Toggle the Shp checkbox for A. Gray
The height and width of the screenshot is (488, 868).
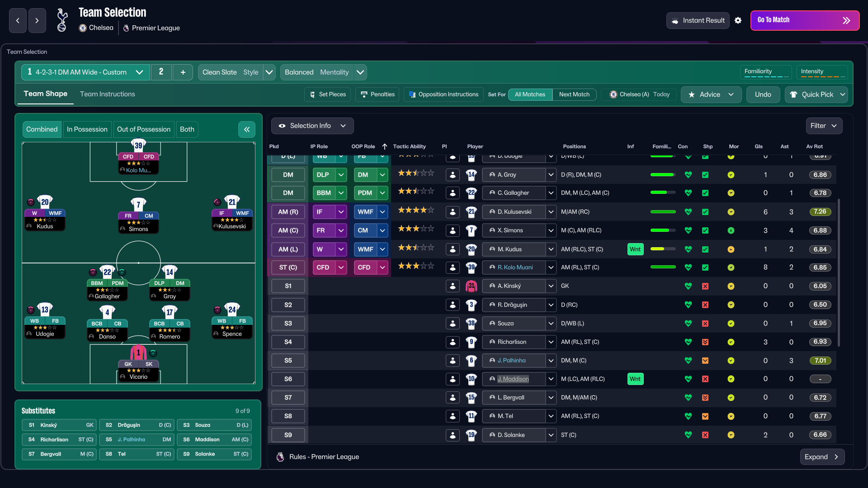705,175
